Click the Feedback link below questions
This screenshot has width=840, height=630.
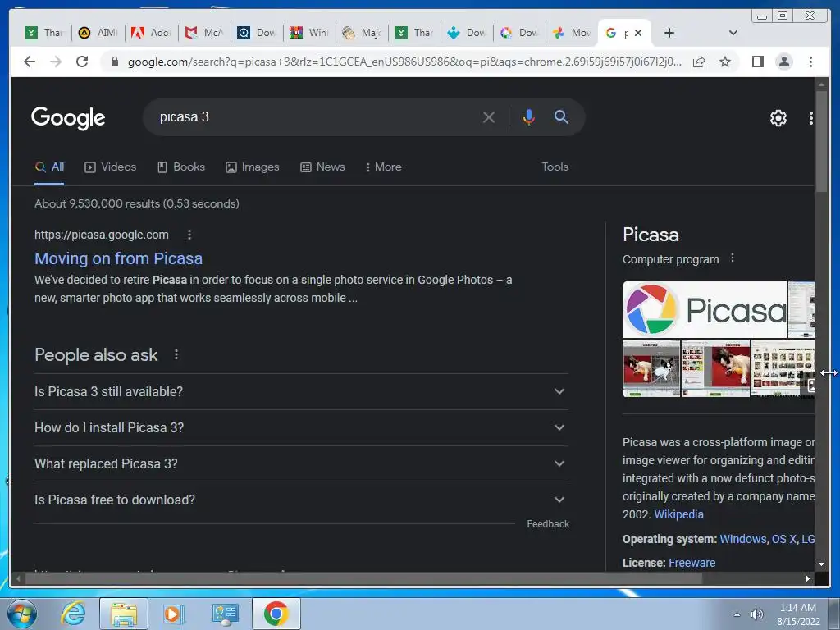click(547, 524)
